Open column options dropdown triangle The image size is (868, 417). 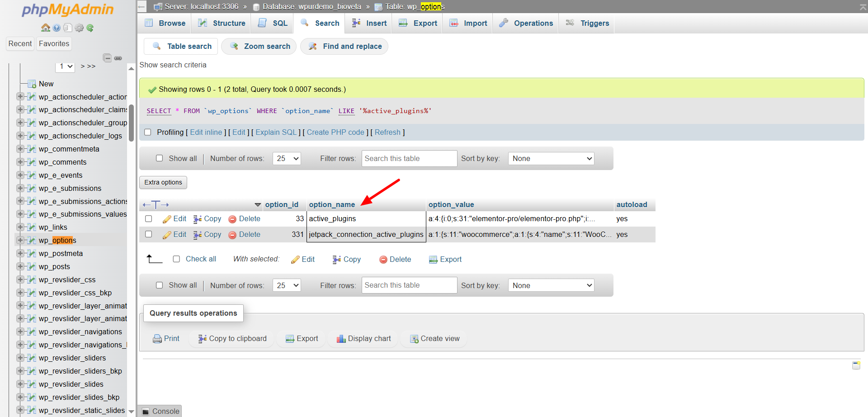click(258, 205)
